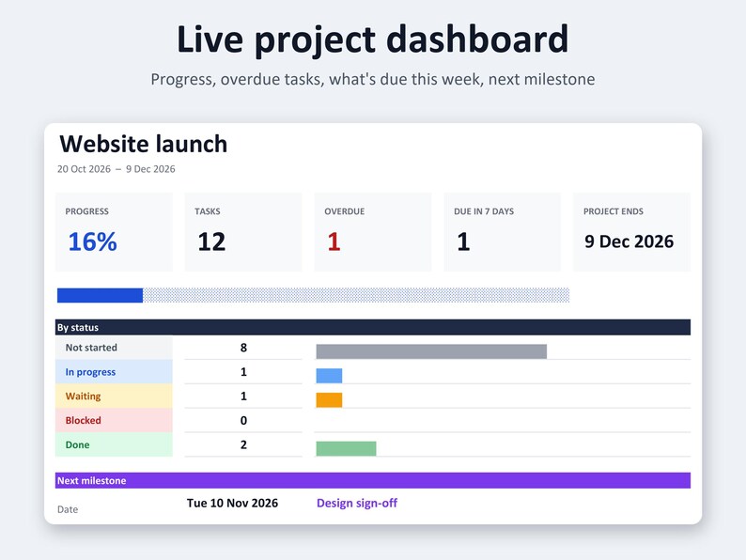The height and width of the screenshot is (560, 746).
Task: Select the subtitle about progress and overdue tasks
Action: [x=372, y=79]
